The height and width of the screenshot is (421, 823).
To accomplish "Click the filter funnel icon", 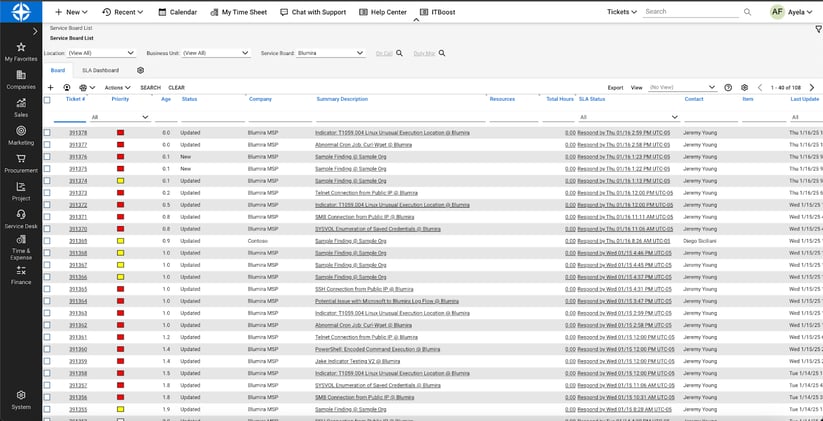I will (818, 29).
